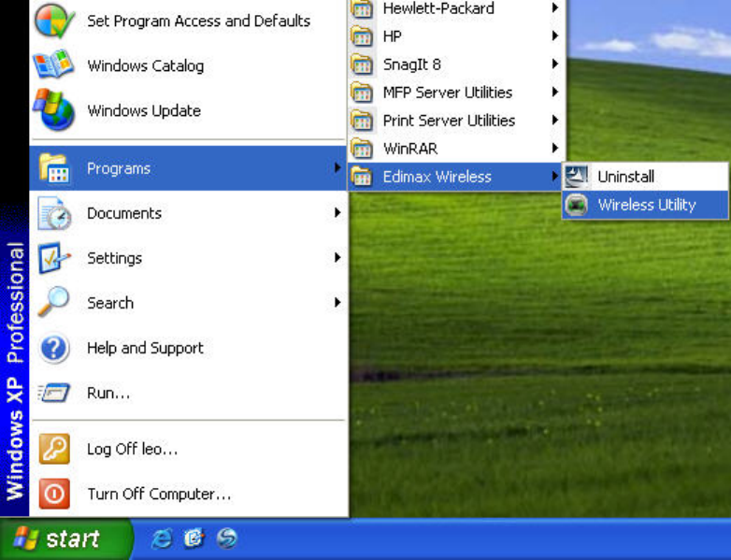This screenshot has height=560, width=731.
Task: Click the Documents icon
Action: 54,213
